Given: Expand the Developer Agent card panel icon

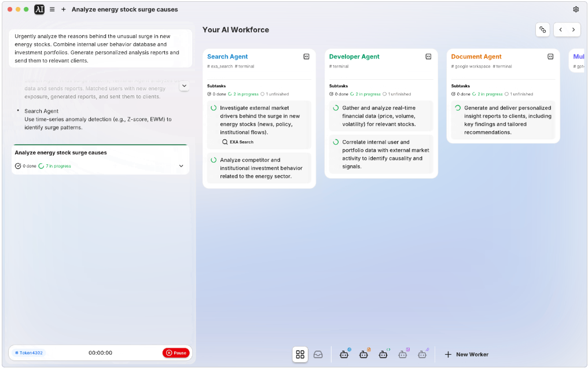Looking at the screenshot, I should click(428, 57).
